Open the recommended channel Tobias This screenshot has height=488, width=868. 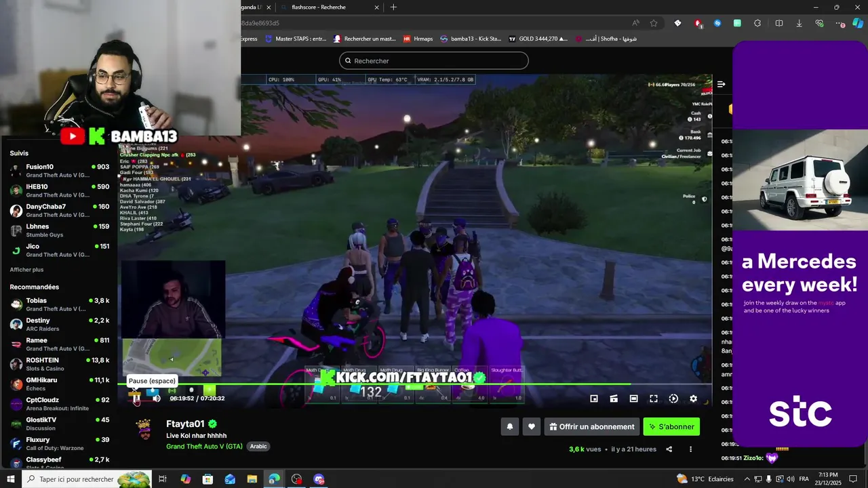coord(59,305)
